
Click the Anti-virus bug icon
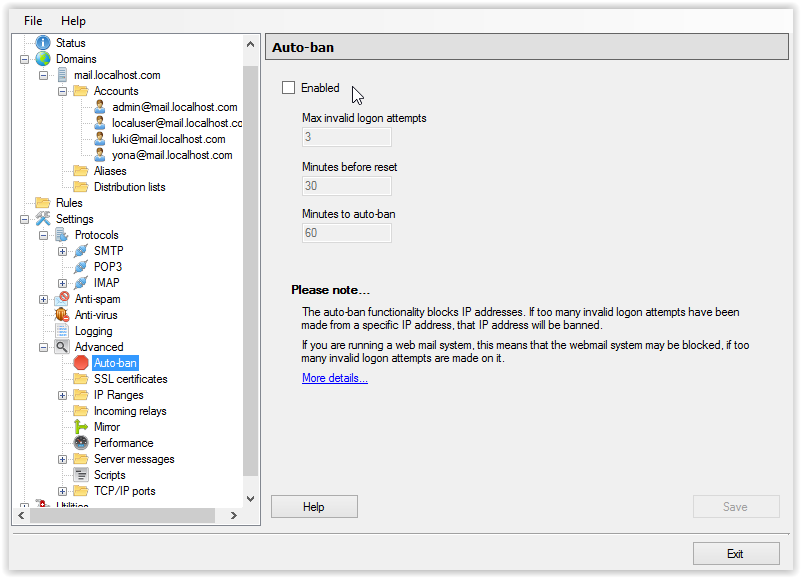[x=62, y=315]
